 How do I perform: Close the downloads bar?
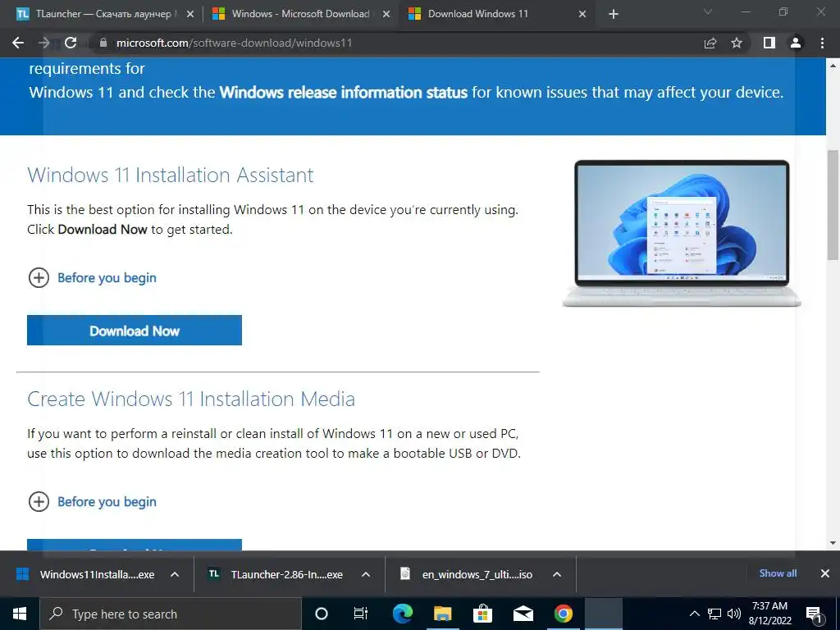point(825,573)
